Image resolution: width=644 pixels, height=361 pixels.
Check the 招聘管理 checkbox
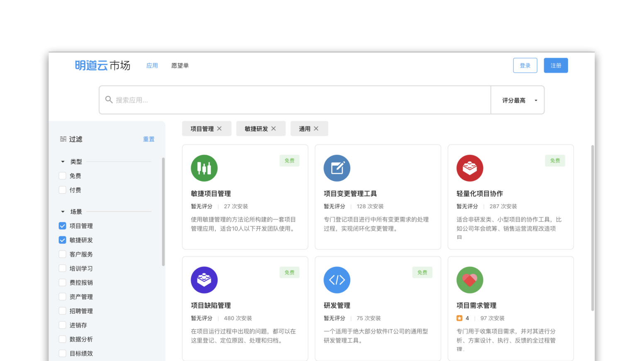[x=62, y=311]
